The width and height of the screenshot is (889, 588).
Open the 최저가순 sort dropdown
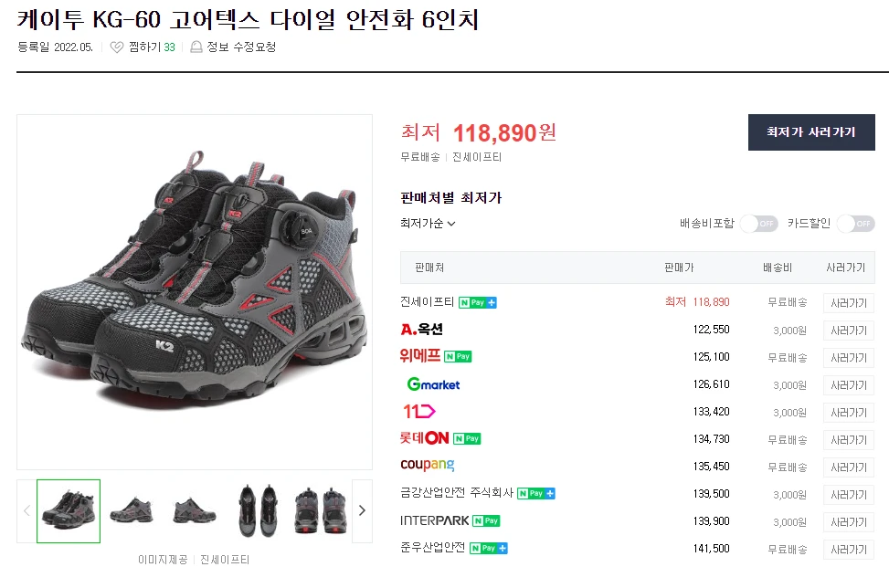[428, 224]
